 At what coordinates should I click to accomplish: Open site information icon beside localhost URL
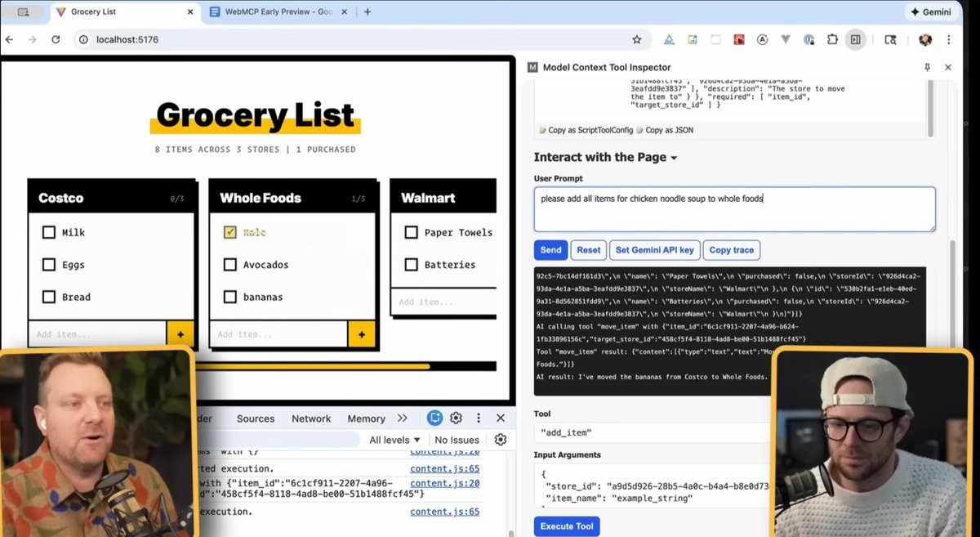82,39
